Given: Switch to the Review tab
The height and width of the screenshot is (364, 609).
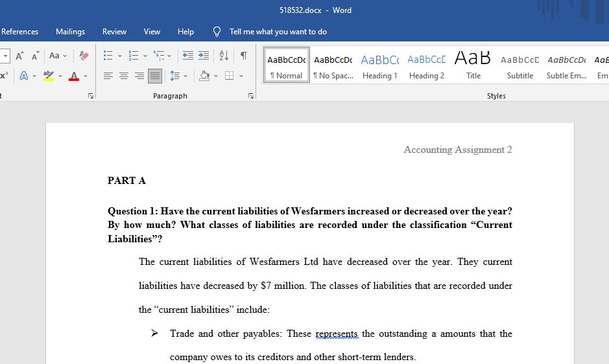Looking at the screenshot, I should [x=114, y=32].
